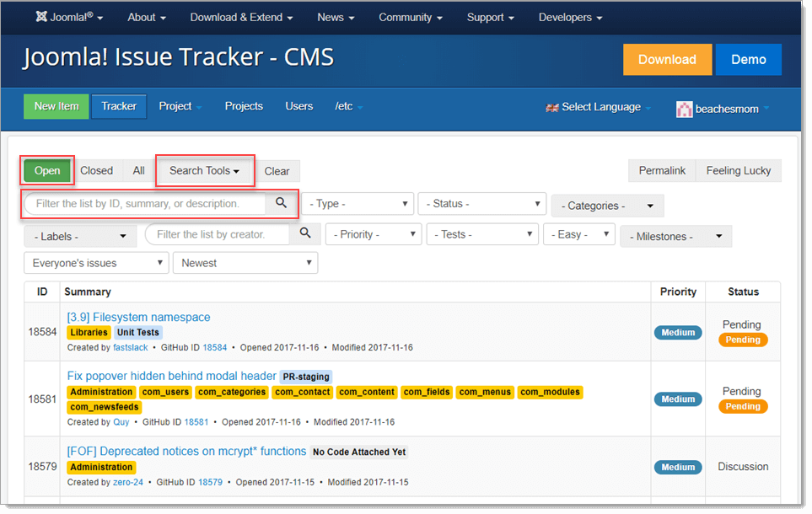The width and height of the screenshot is (812, 514).
Task: Open GitHub ID 18579 link
Action: point(210,482)
